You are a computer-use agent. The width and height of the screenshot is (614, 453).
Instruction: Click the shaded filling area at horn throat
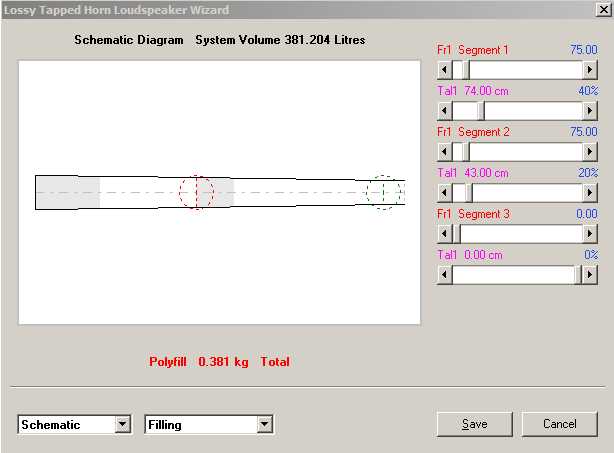tap(67, 192)
